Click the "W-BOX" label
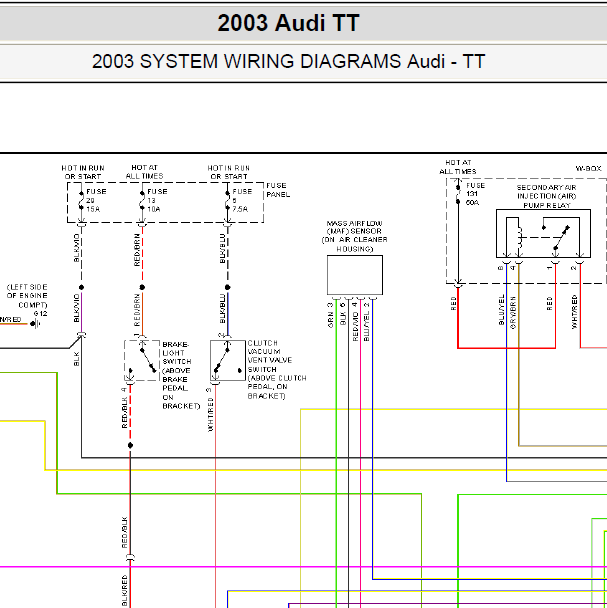The image size is (607, 608). tap(588, 168)
